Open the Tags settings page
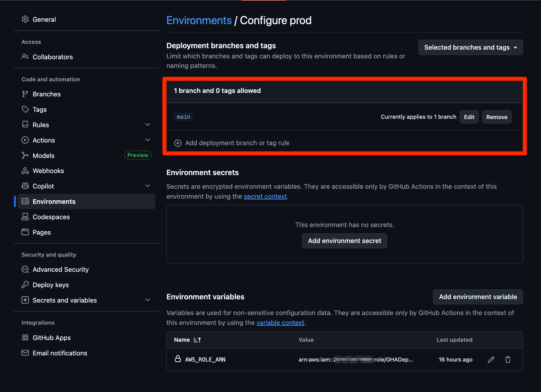The width and height of the screenshot is (541, 392). click(86, 109)
